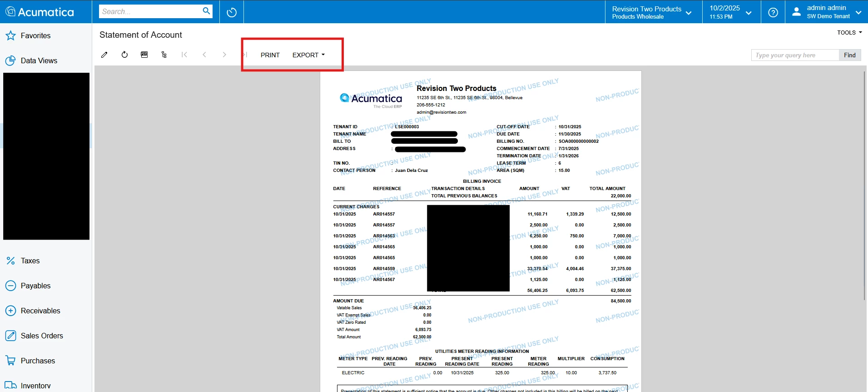Viewport: 868px width, 392px height.
Task: Click the report vertical scrollbar
Action: 864,186
